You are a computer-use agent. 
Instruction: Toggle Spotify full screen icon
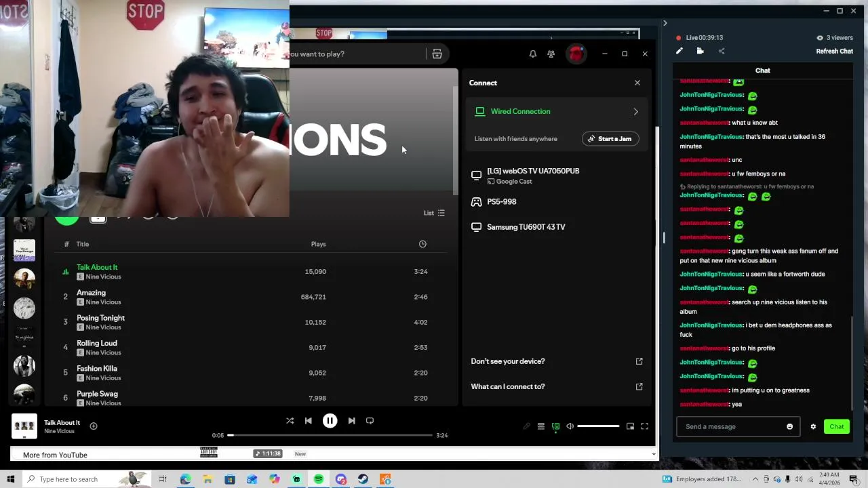[644, 426]
